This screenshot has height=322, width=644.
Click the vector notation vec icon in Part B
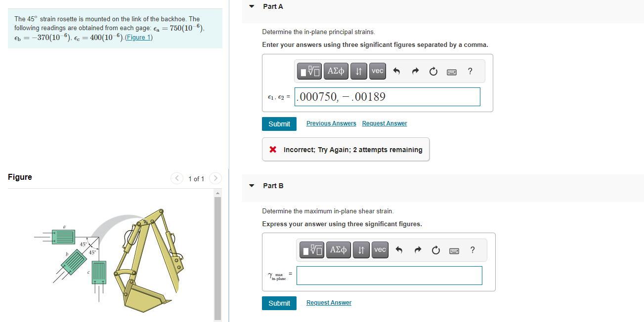(x=380, y=249)
